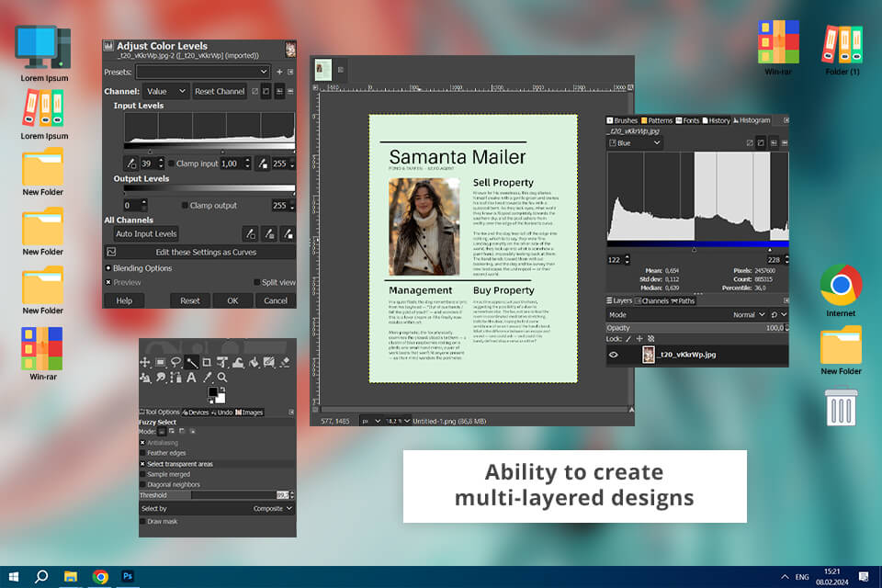
Task: Select the Free Select lasso tool
Action: tap(175, 362)
